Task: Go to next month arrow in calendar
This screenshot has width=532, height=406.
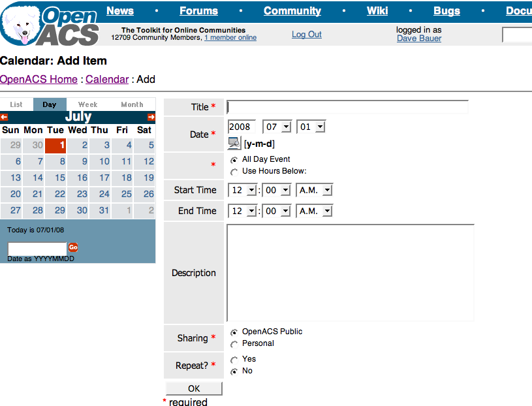Action: coord(151,117)
